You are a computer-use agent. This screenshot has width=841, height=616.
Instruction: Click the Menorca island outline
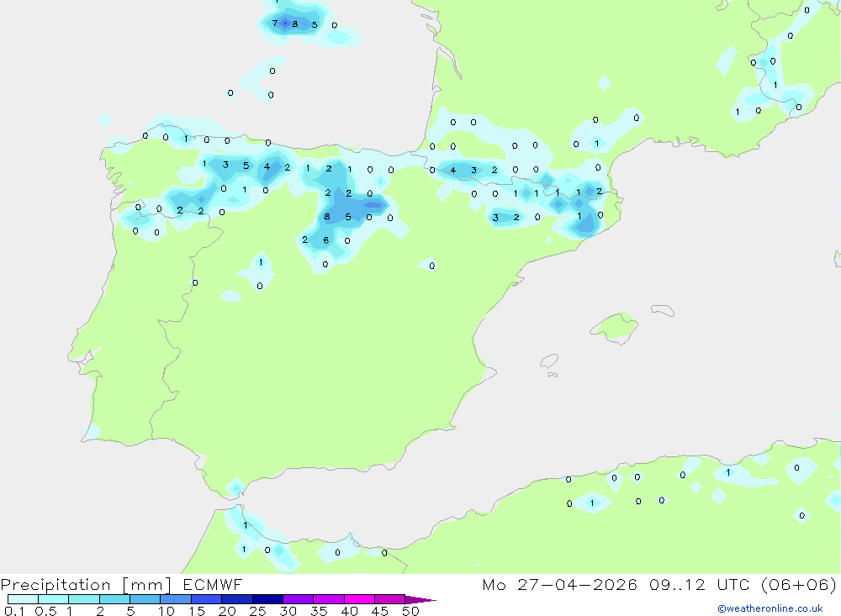[x=663, y=310]
